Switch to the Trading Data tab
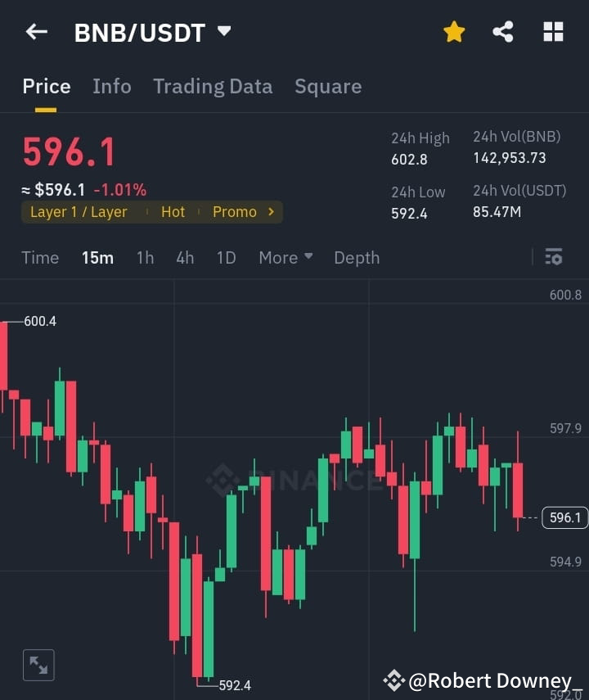This screenshot has height=700, width=589. tap(213, 86)
